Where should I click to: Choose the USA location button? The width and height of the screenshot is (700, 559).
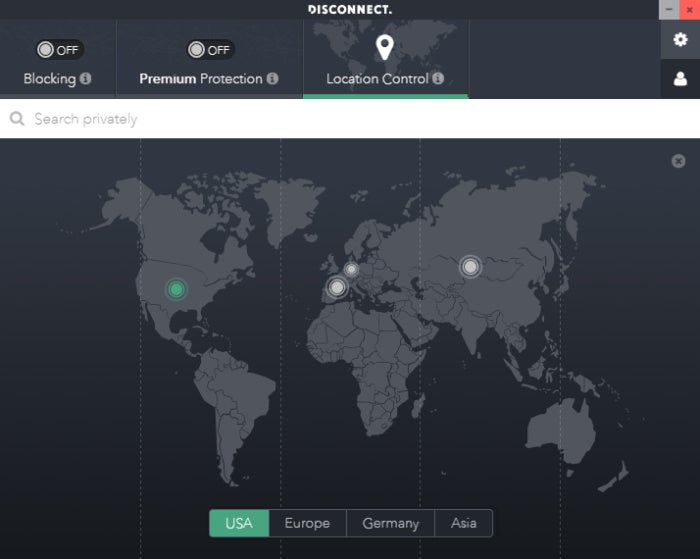pyautogui.click(x=239, y=523)
